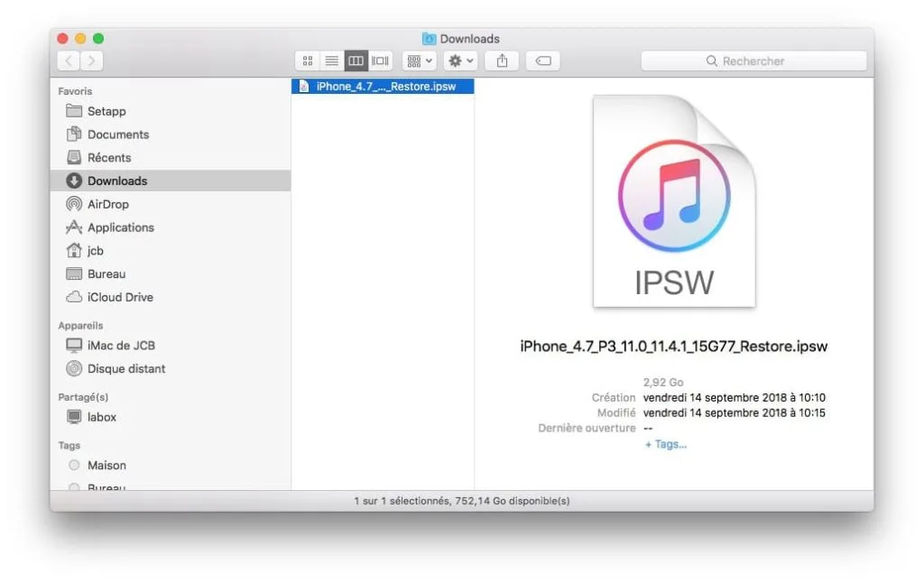Open the jcb home folder
Image resolution: width=924 pixels, height=583 pixels.
171,251
